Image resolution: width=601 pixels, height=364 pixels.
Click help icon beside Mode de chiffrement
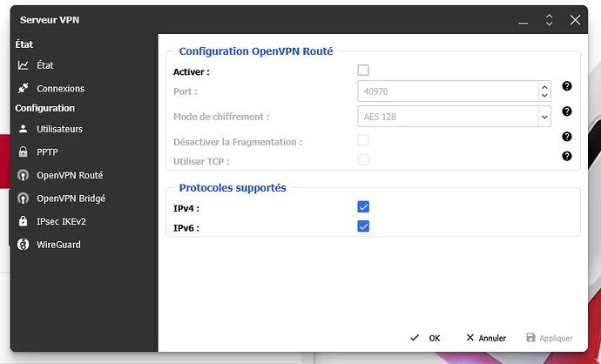[567, 111]
